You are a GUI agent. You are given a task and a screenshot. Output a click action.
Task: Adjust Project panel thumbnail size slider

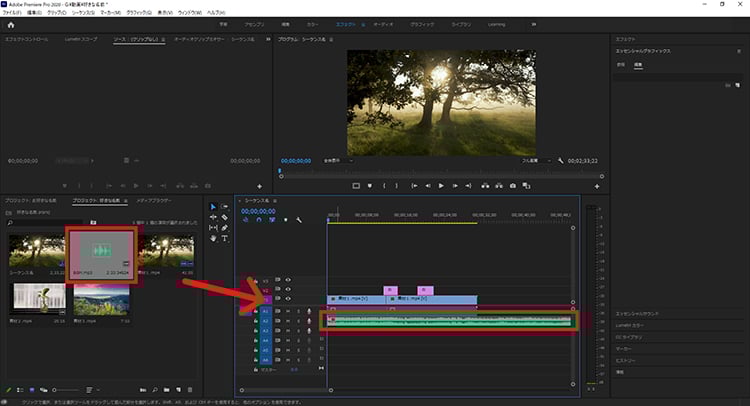pyautogui.click(x=66, y=390)
